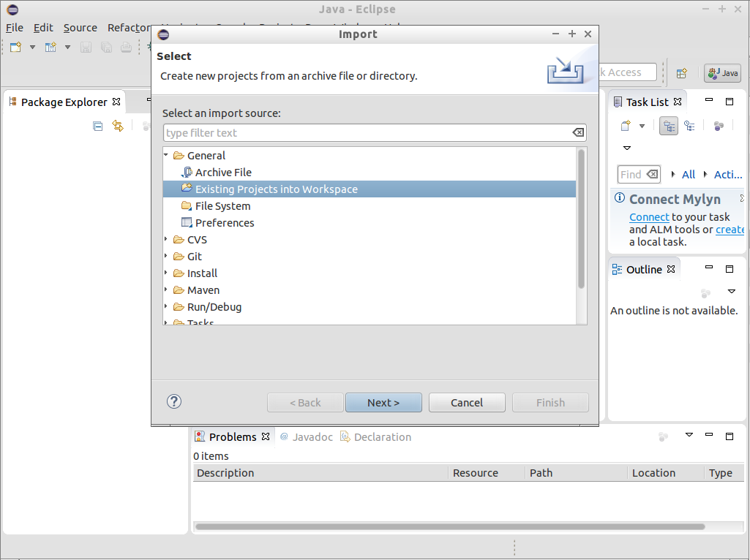Open dropdown next to Java project wizard icon
Viewport: 750px width, 560px height.
click(67, 47)
